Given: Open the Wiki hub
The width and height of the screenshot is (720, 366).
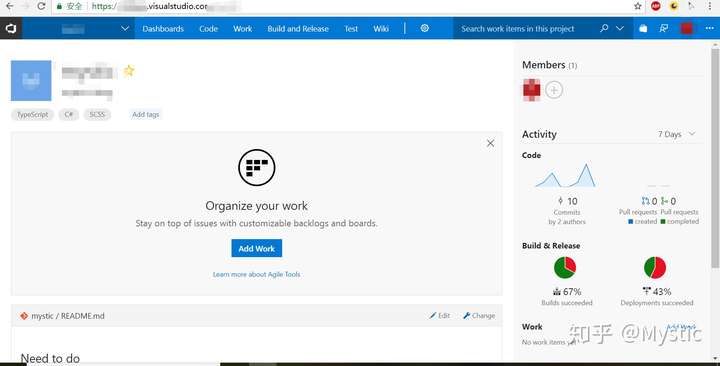Looking at the screenshot, I should tap(381, 28).
